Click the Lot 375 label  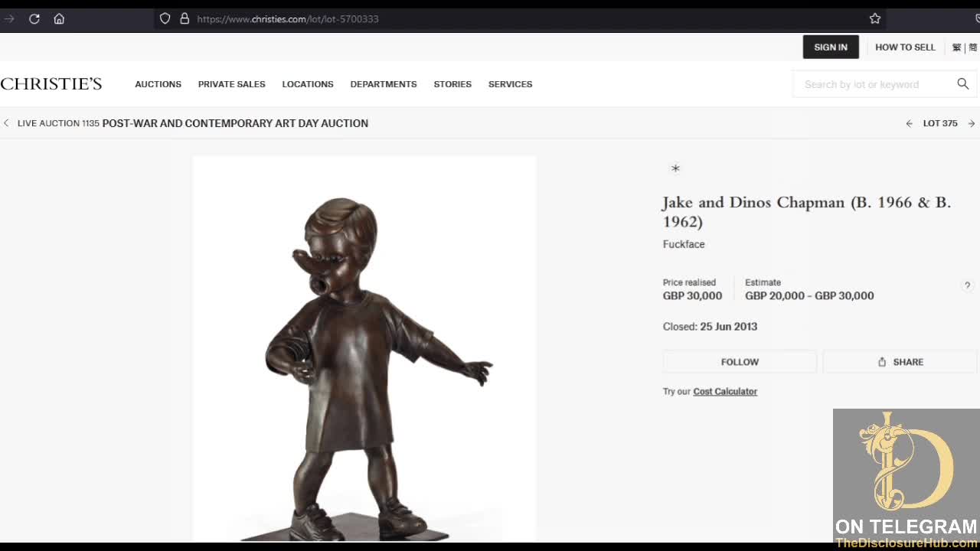940,123
